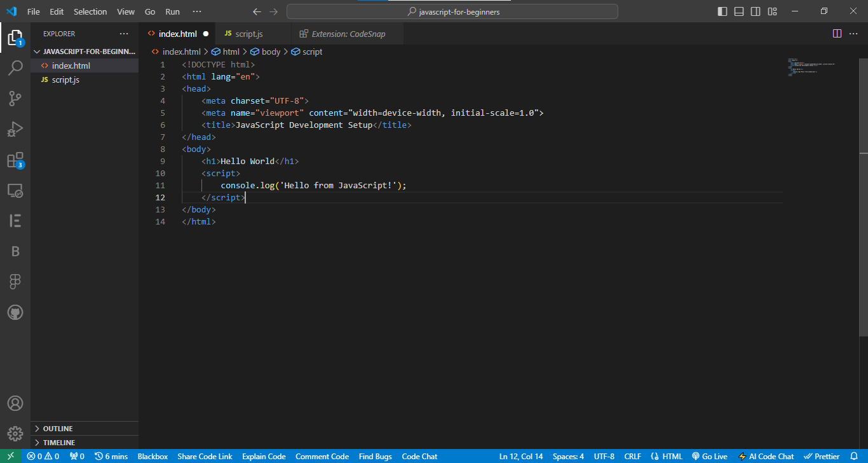Click Spaces: 4 indentation setting
The width and height of the screenshot is (868, 463).
point(568,456)
